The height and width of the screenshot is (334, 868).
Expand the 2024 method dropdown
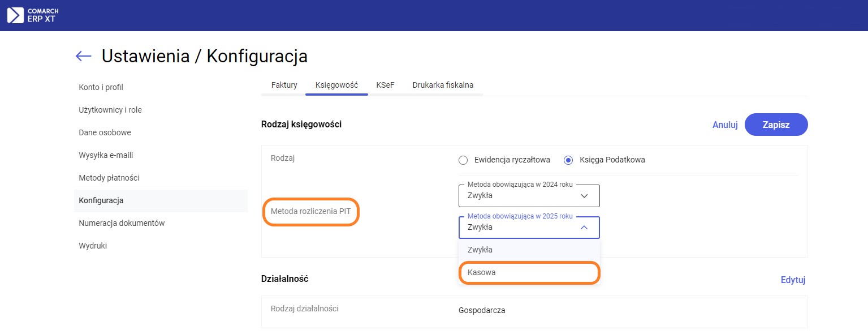coord(529,196)
